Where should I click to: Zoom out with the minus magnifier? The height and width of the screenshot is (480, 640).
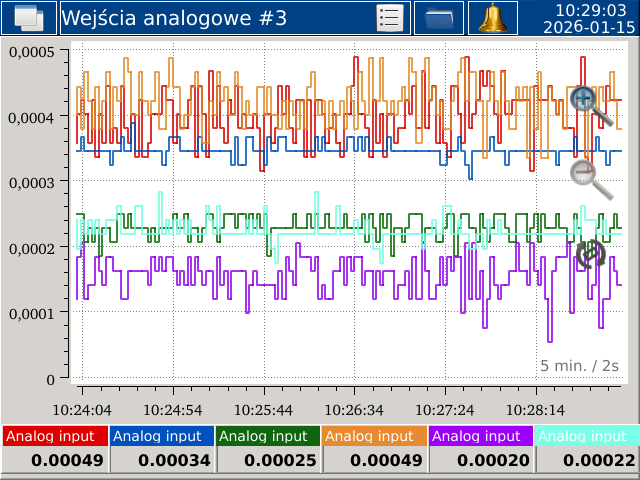(x=589, y=177)
